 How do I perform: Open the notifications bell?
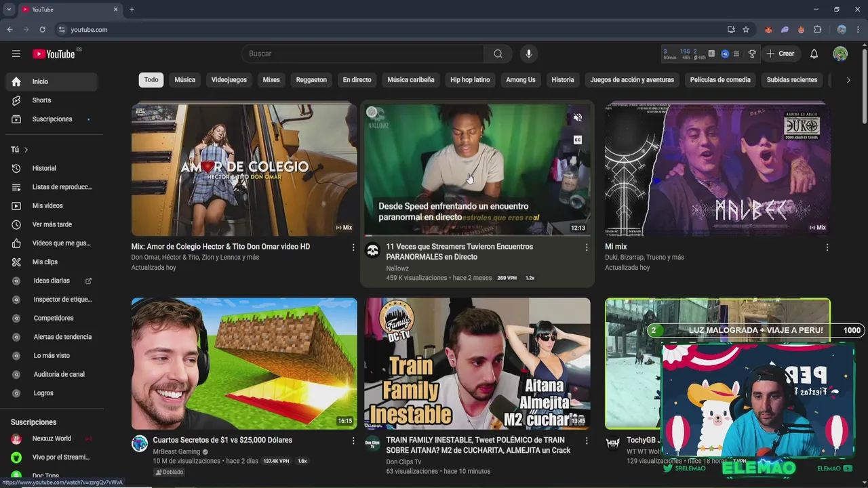(x=814, y=54)
